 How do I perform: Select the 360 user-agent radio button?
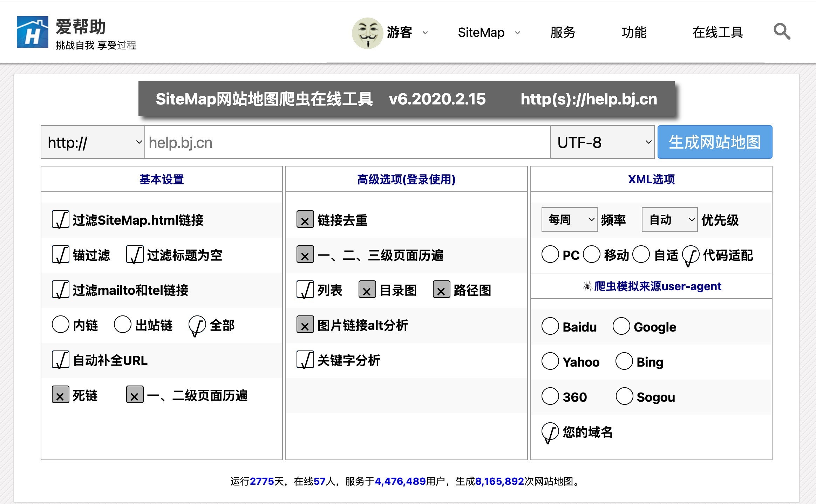tap(550, 396)
